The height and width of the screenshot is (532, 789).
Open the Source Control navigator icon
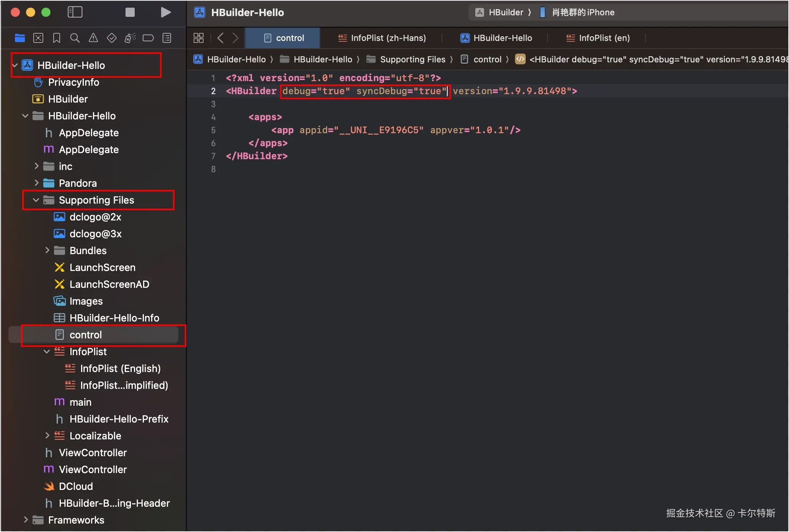point(38,38)
